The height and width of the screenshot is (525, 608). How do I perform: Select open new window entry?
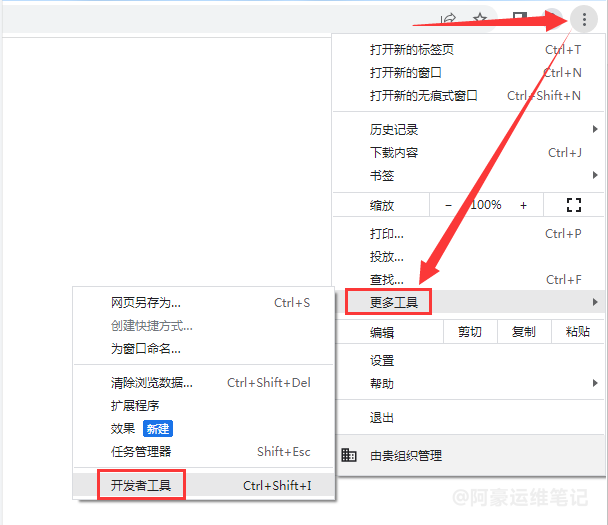[469, 73]
